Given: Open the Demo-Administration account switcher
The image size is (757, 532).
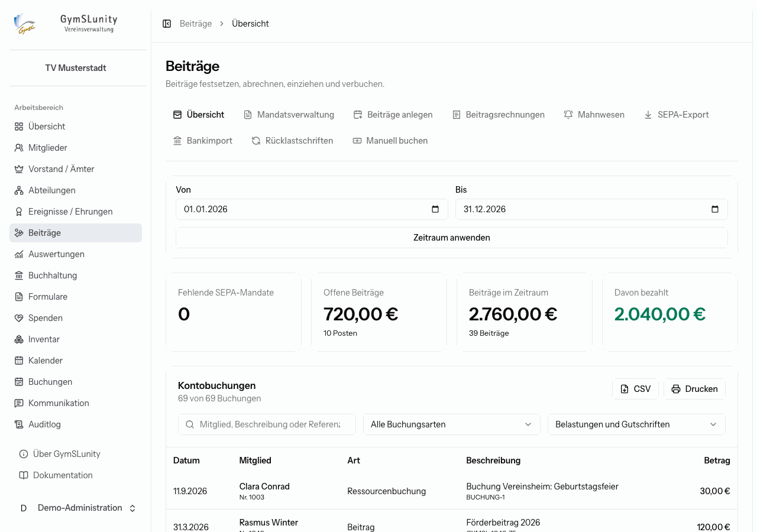Looking at the screenshot, I should (x=76, y=508).
